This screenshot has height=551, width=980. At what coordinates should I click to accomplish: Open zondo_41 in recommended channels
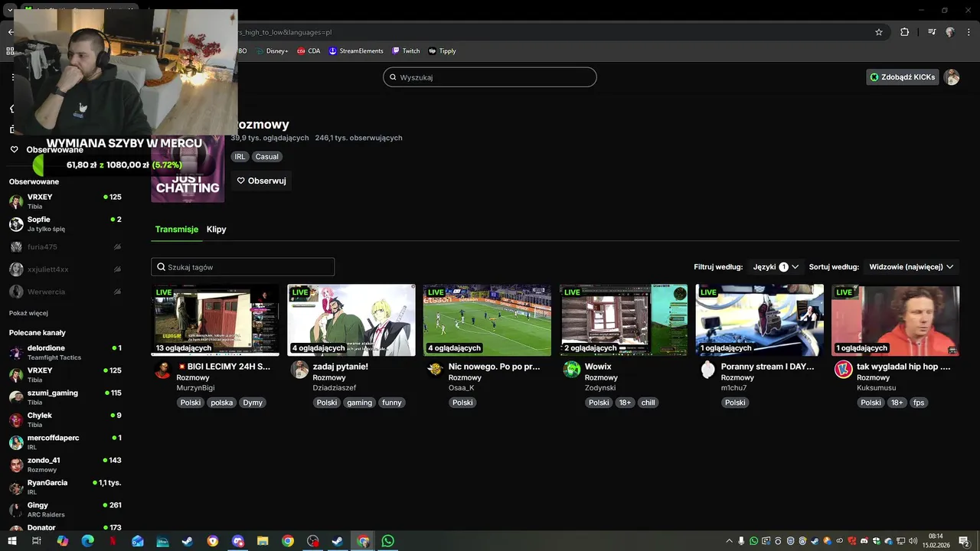pos(65,465)
